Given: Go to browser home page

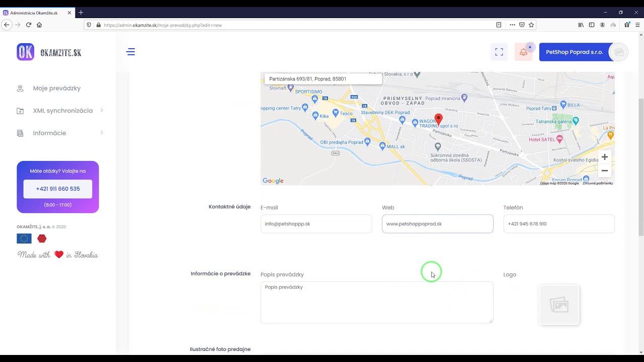Looking at the screenshot, I should [39, 25].
